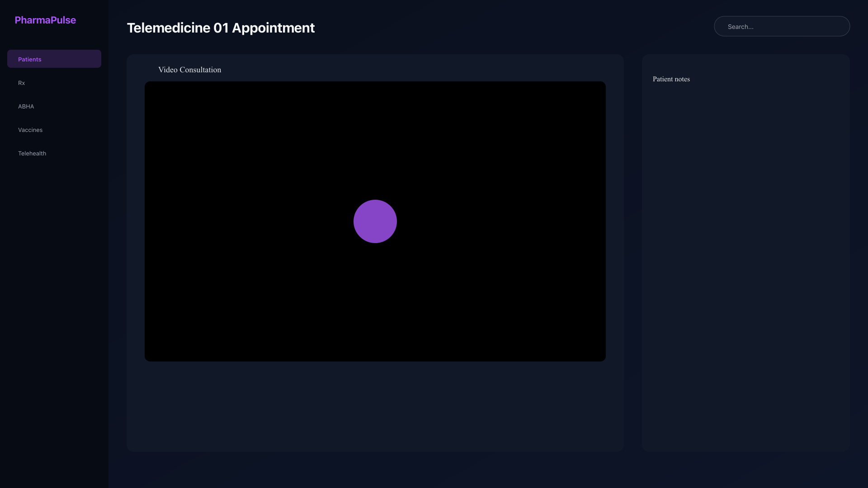Click the empty area below the video
This screenshot has height=488, width=868.
click(375, 407)
